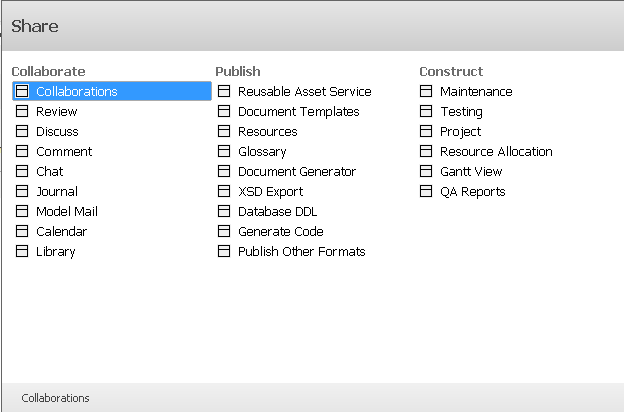Open Chat from Collaborate list
This screenshot has height=412, width=624.
(50, 172)
